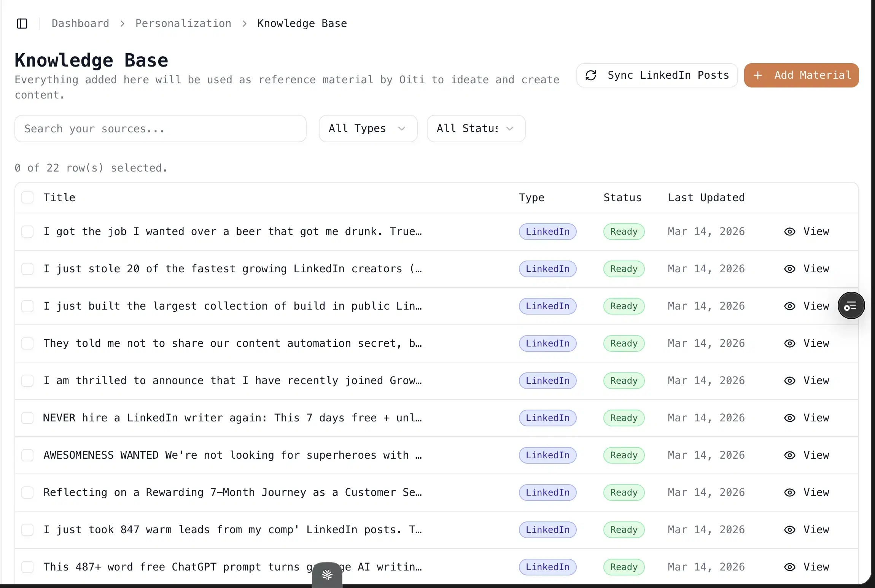Open the All Types filter dropdown
The width and height of the screenshot is (875, 588).
[x=368, y=129]
